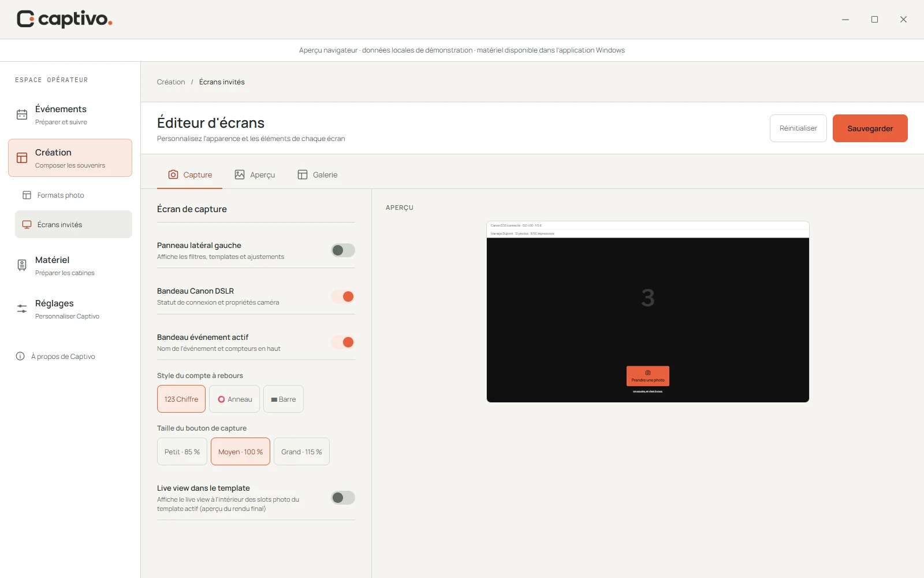The width and height of the screenshot is (924, 578).
Task: Minimize the Captivo window
Action: [845, 20]
